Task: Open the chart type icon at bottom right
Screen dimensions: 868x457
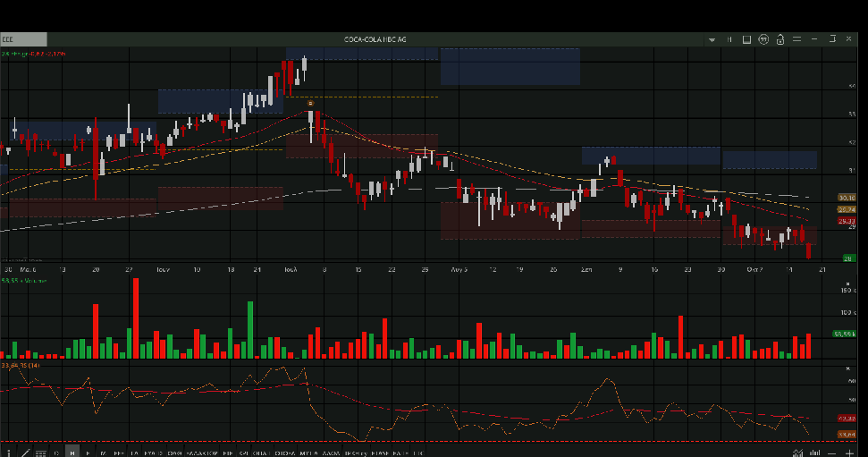Action: (797, 453)
